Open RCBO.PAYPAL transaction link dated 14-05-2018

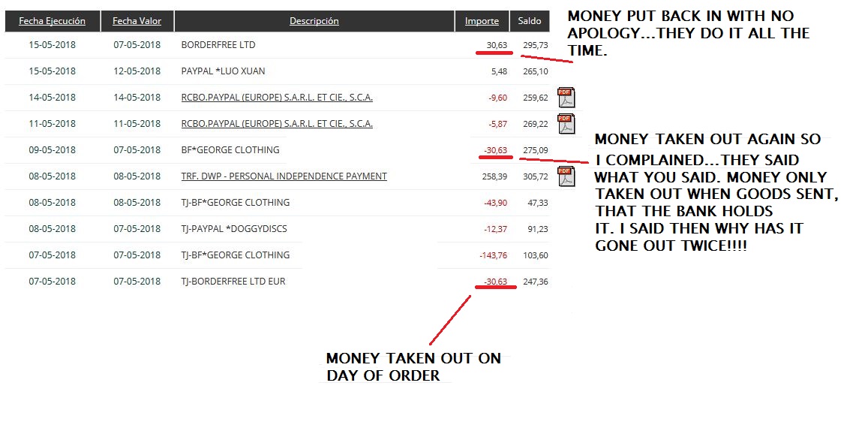277,98
